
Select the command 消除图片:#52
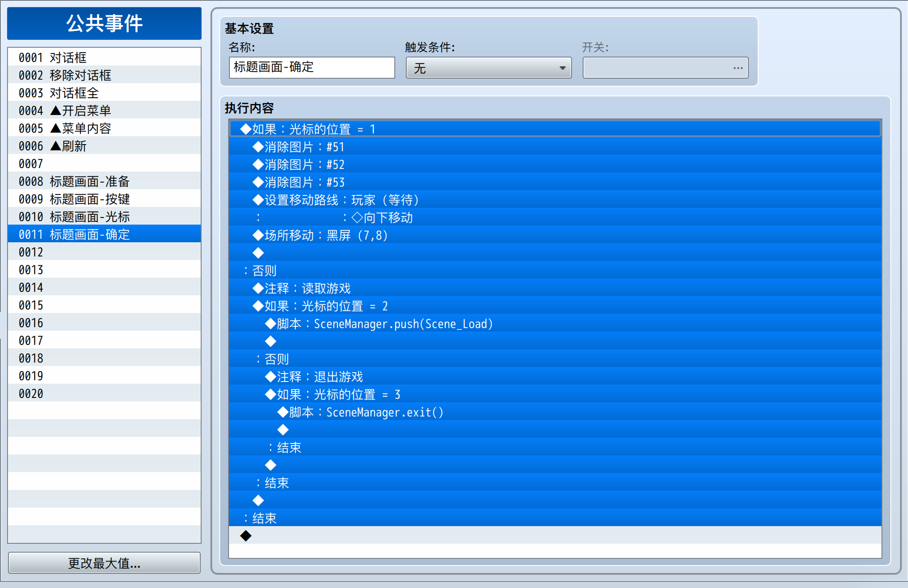(555, 164)
